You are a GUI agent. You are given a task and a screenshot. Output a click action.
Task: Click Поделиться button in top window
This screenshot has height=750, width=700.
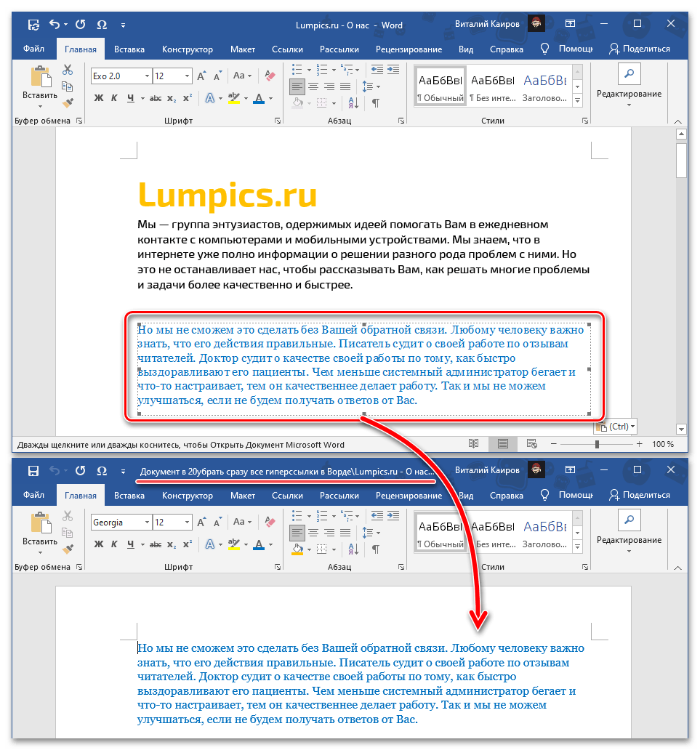(640, 49)
